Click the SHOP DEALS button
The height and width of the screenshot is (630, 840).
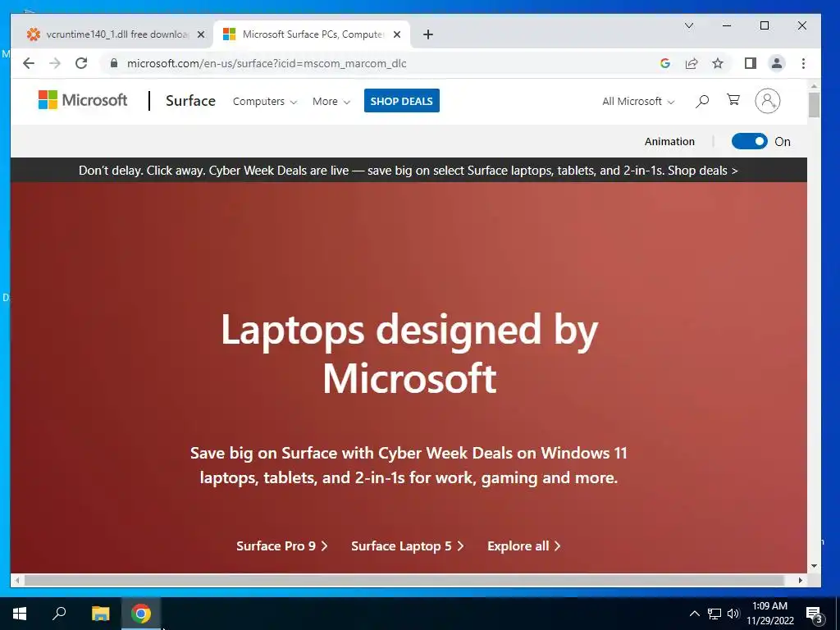pyautogui.click(x=402, y=101)
